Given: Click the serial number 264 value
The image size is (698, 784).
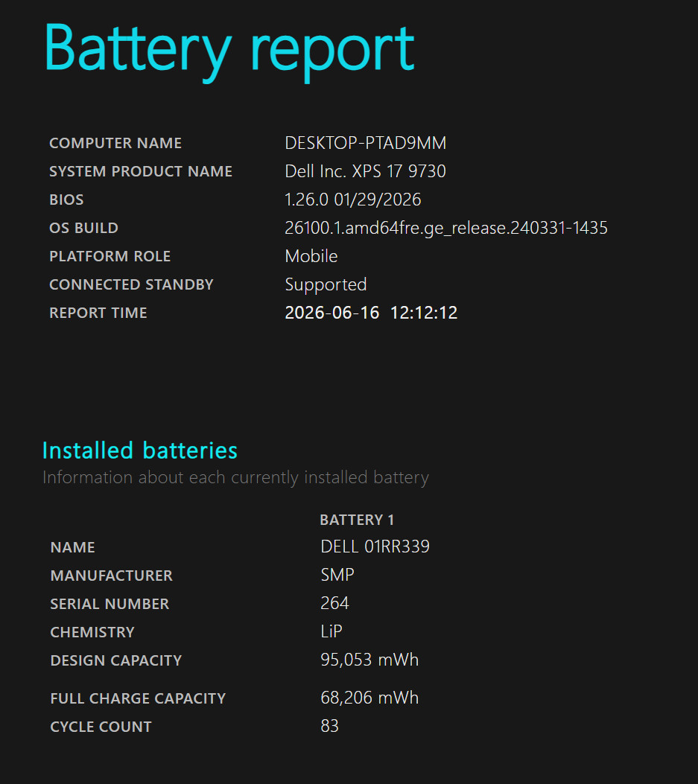Looking at the screenshot, I should (x=334, y=603).
